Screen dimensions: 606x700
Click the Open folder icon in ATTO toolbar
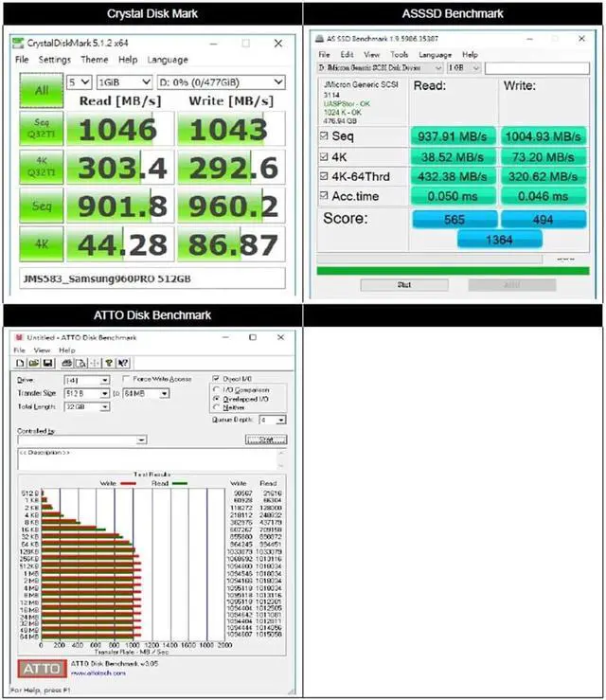coord(33,362)
